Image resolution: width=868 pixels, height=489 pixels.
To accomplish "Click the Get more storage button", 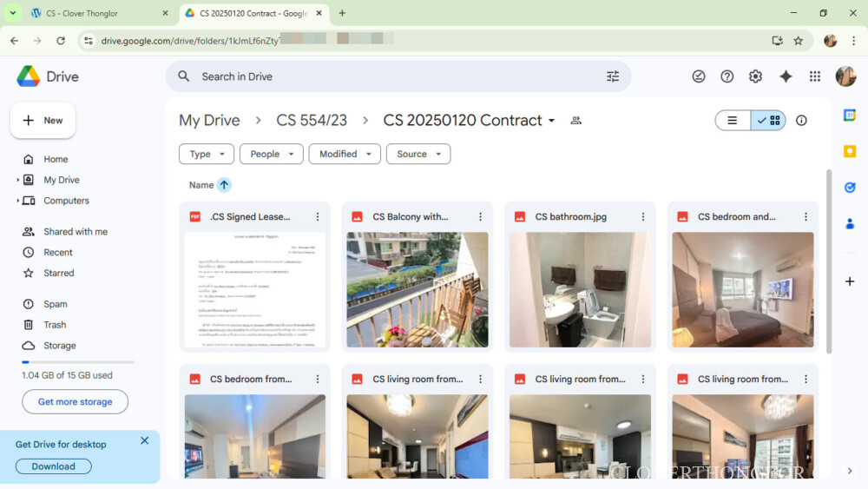I will (76, 401).
